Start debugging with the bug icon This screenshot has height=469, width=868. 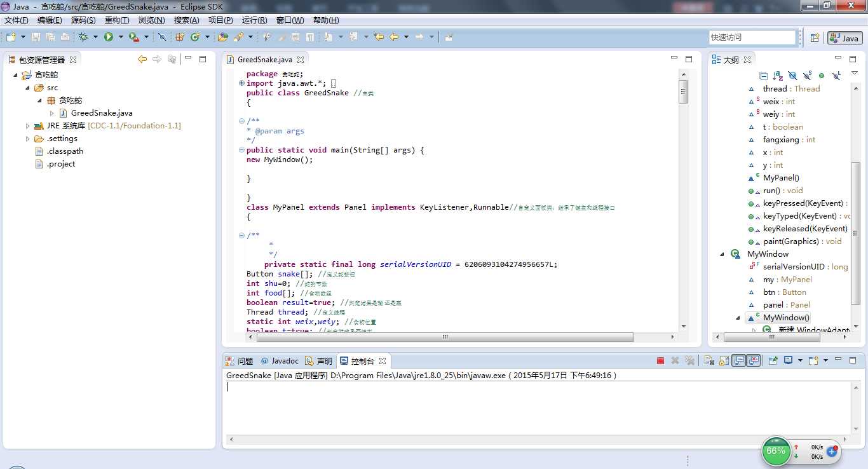pyautogui.click(x=83, y=37)
